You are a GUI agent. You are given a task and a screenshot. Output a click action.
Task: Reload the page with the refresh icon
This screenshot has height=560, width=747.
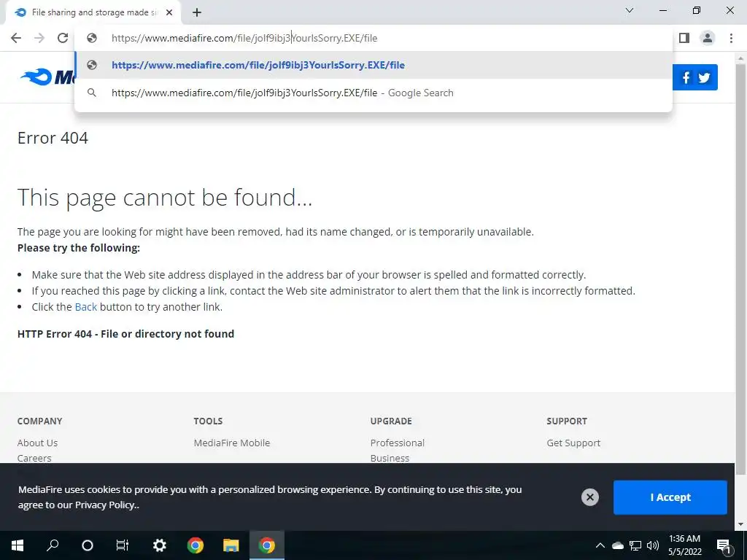(x=63, y=38)
